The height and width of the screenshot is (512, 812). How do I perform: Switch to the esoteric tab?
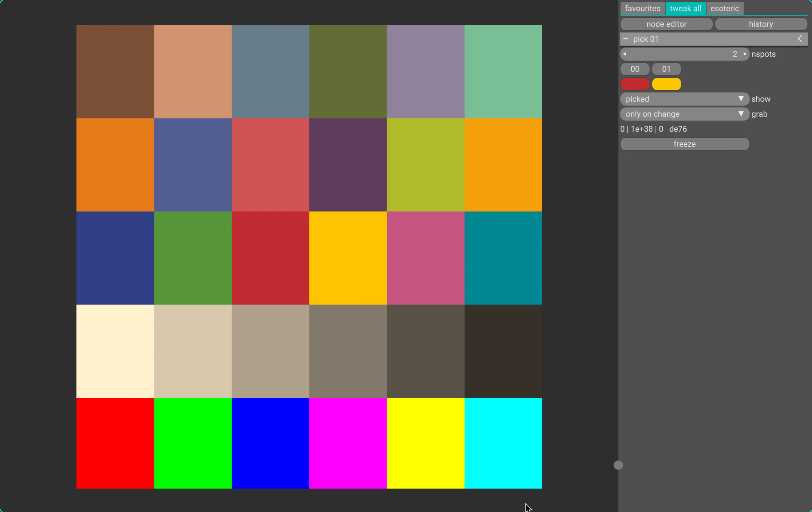725,8
